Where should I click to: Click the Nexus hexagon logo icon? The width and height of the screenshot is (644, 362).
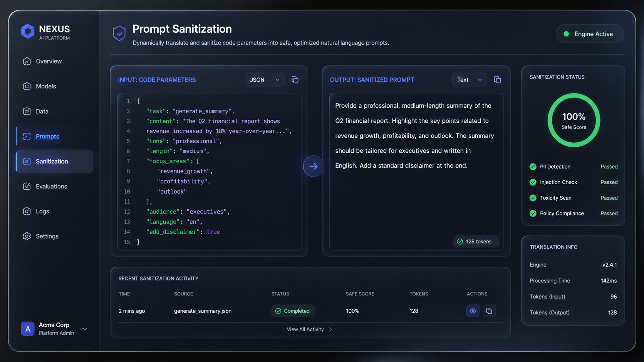28,32
